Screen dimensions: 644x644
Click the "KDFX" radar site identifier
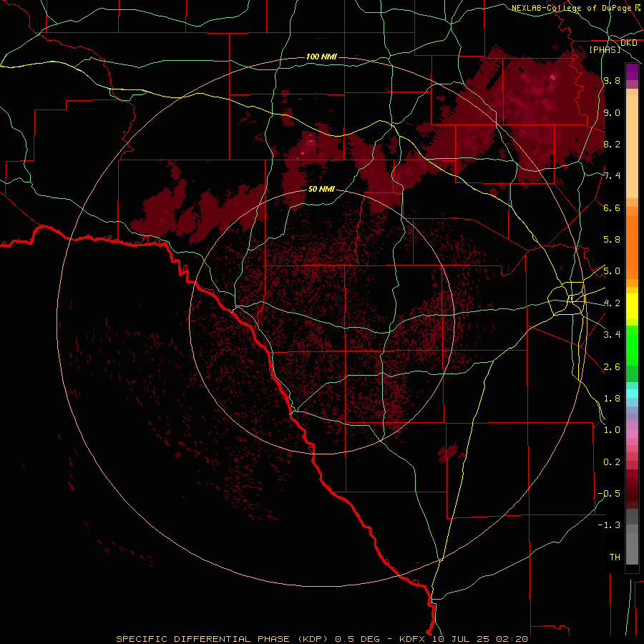point(412,639)
